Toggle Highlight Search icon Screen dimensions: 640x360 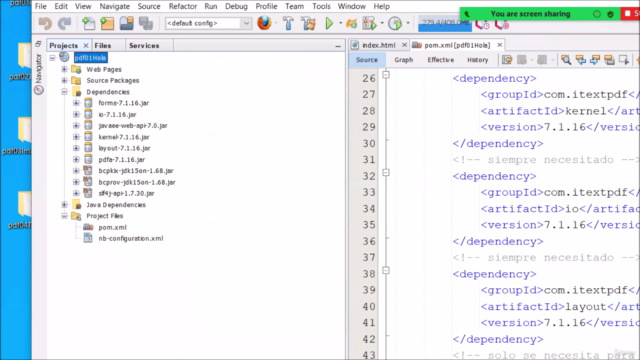click(x=609, y=60)
